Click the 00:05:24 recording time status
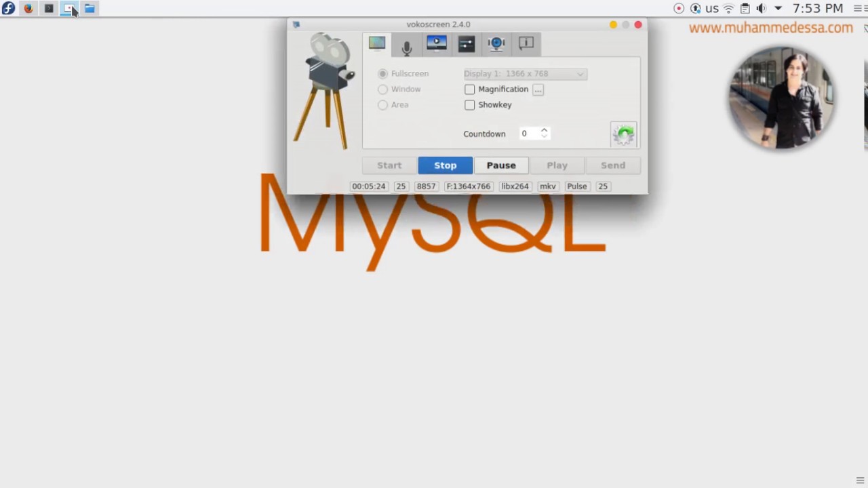 click(x=369, y=186)
